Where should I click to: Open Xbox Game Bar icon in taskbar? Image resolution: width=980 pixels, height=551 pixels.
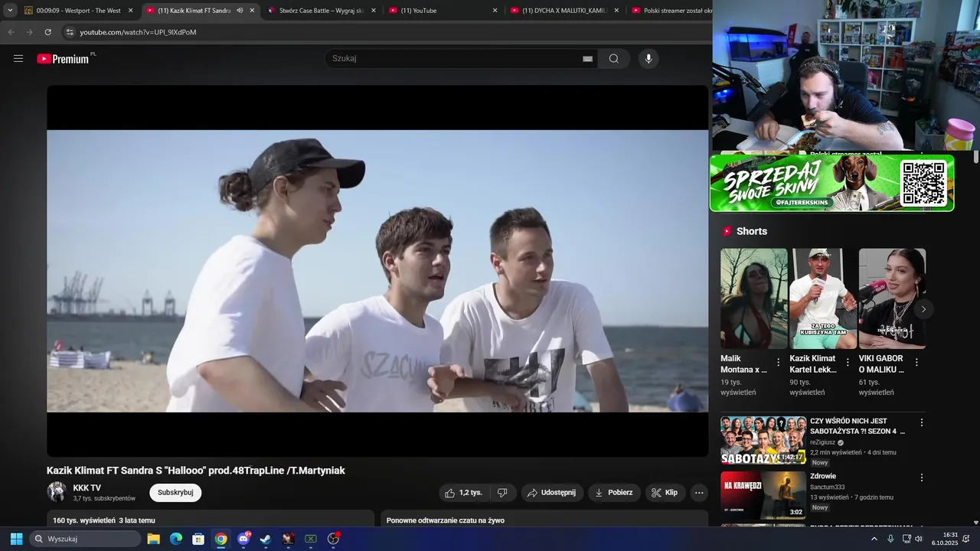[311, 539]
